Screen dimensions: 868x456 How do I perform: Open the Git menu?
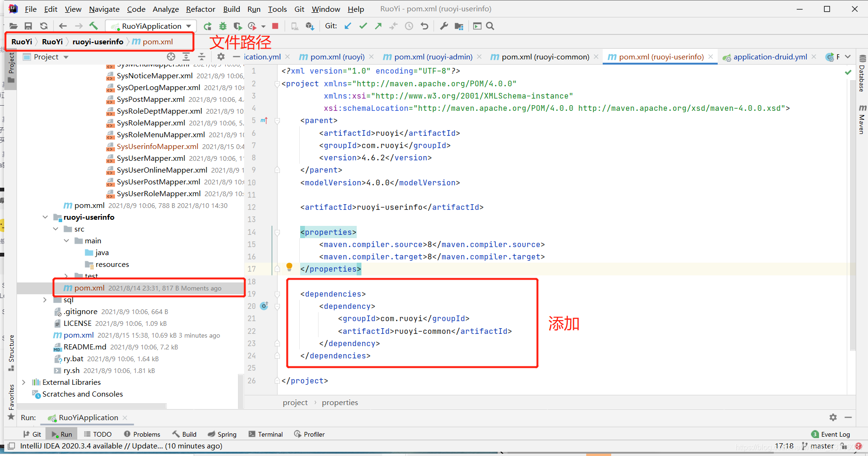[x=299, y=9]
